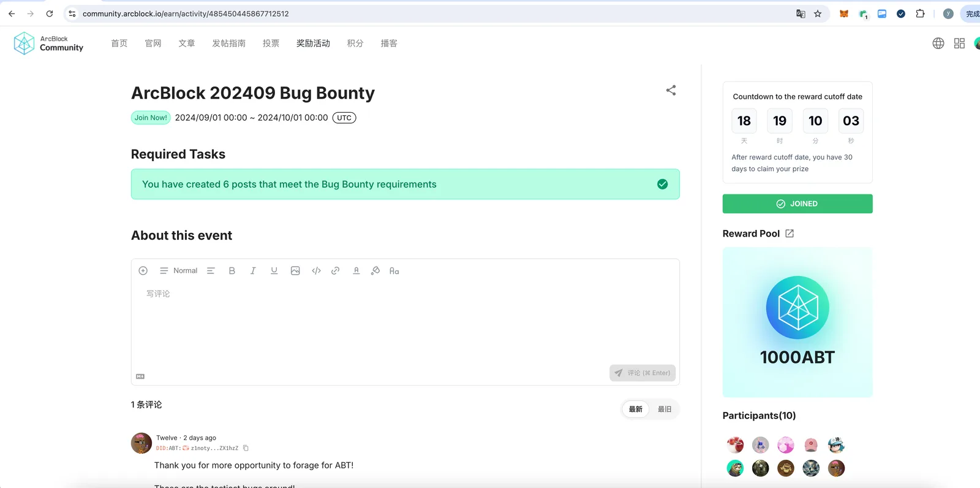The height and width of the screenshot is (488, 980).
Task: Bookmark this page with the star icon
Action: coord(818,13)
